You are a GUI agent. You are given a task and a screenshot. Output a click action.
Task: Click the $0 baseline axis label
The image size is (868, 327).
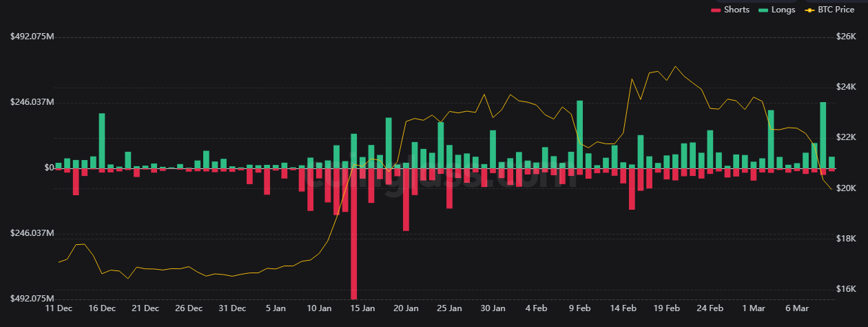click(30, 168)
